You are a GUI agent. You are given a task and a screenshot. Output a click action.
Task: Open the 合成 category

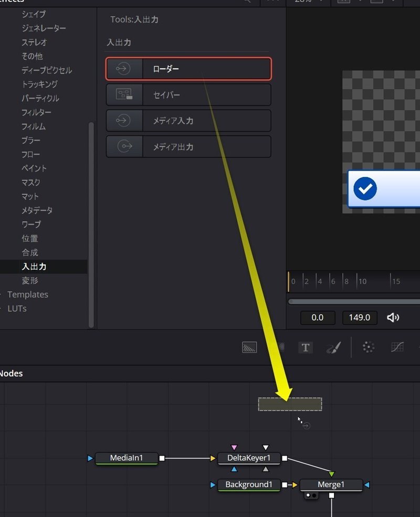[30, 252]
